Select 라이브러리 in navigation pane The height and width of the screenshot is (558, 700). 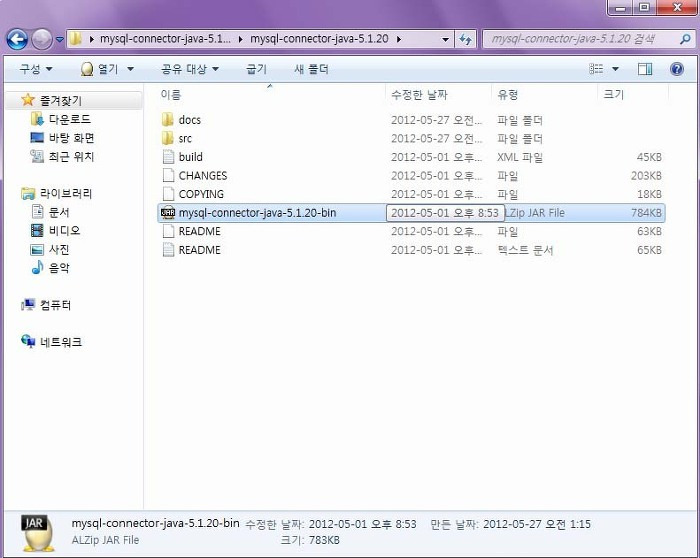pyautogui.click(x=66, y=193)
